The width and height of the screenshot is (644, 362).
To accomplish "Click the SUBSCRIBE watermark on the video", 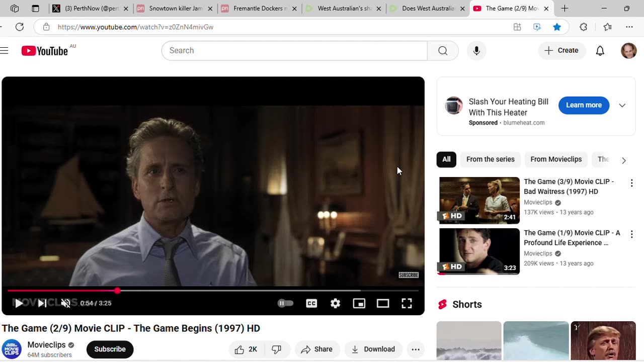I will click(x=409, y=275).
